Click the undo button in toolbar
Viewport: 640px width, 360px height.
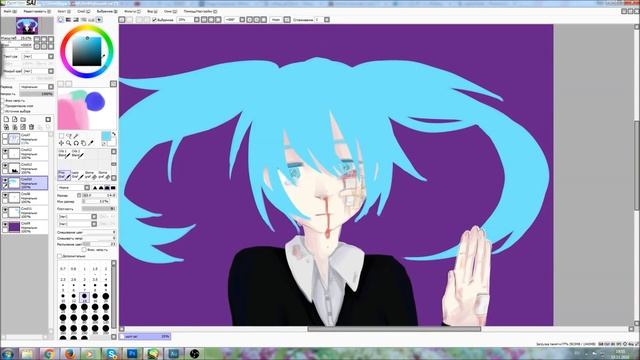click(122, 20)
